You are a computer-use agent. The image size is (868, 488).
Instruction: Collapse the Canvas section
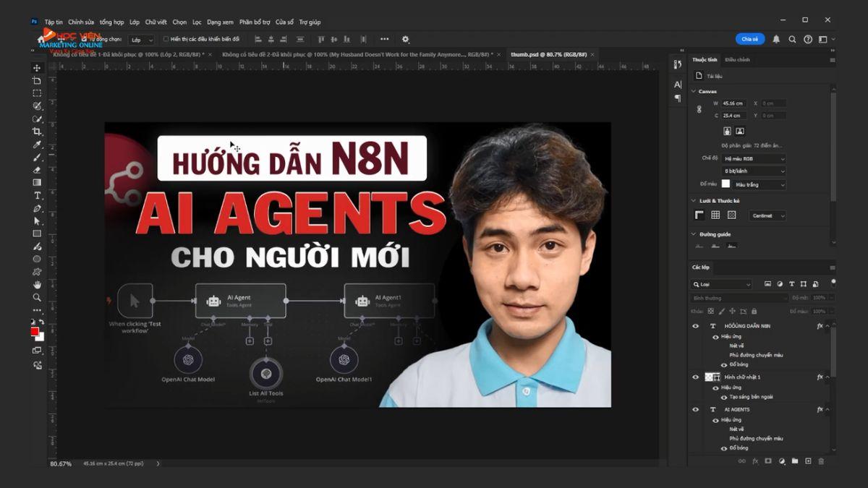[x=694, y=91]
